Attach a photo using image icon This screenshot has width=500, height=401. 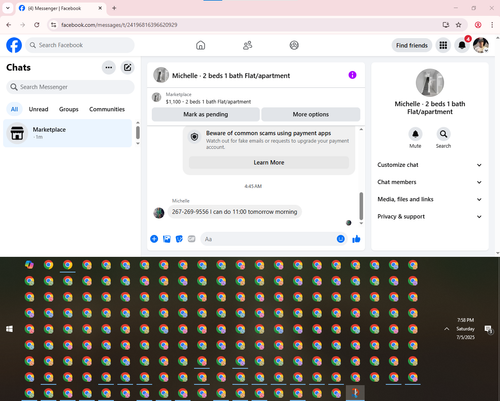(167, 239)
